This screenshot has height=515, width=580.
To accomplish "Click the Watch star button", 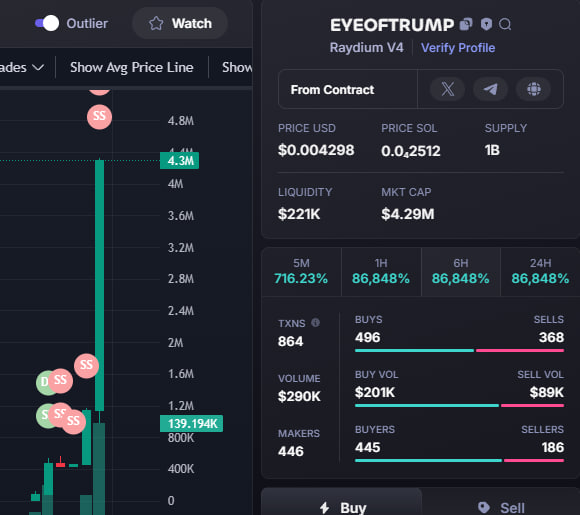I will [x=180, y=23].
